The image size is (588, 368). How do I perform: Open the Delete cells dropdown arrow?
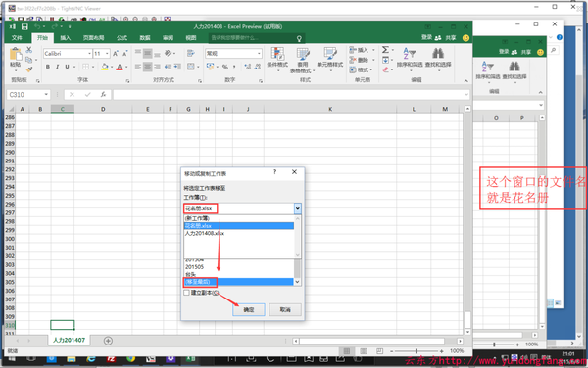pyautogui.click(x=373, y=60)
